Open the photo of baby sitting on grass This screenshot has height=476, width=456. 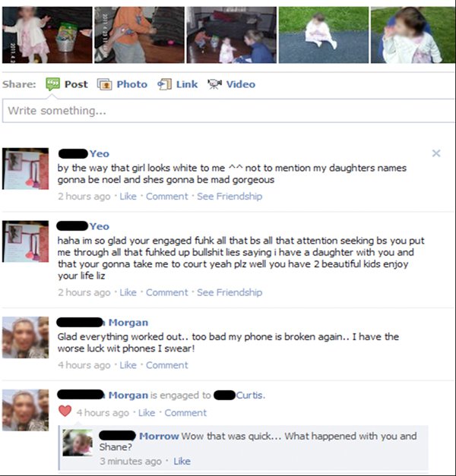pyautogui.click(x=324, y=35)
